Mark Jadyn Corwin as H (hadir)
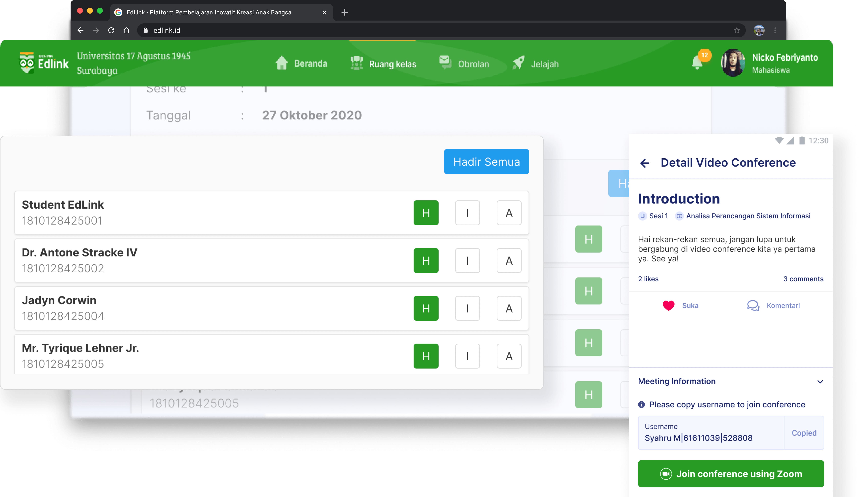Image resolution: width=868 pixels, height=497 pixels. click(426, 309)
